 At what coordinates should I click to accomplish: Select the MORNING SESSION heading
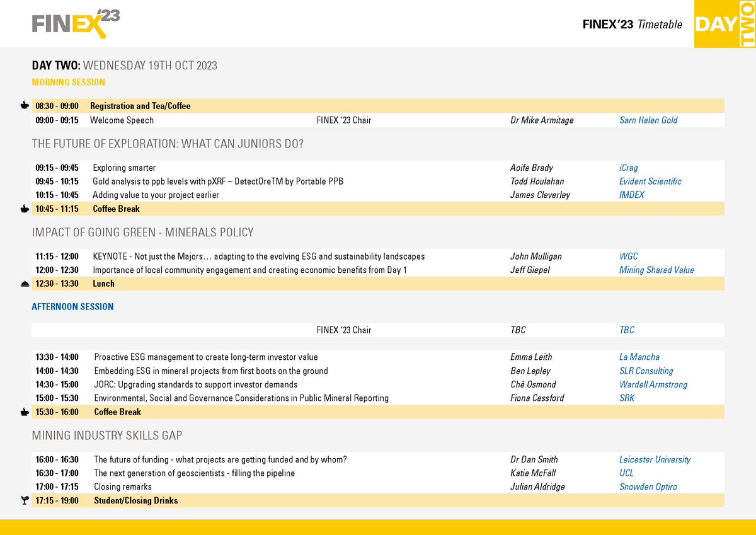pos(69,82)
